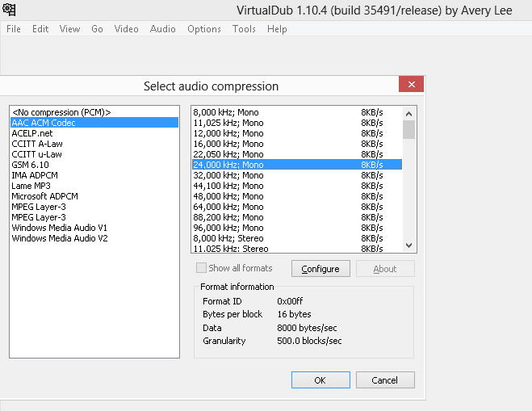Screen dimensions: 532x411
Task: Click the Configure button
Action: click(x=320, y=269)
